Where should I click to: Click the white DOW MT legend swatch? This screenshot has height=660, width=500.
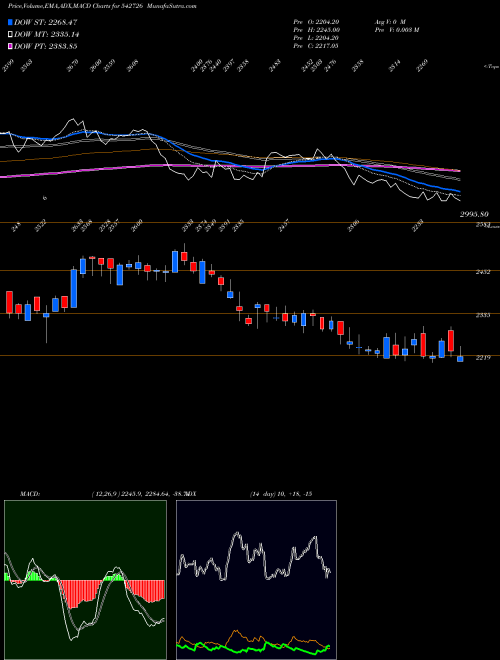click(x=10, y=35)
